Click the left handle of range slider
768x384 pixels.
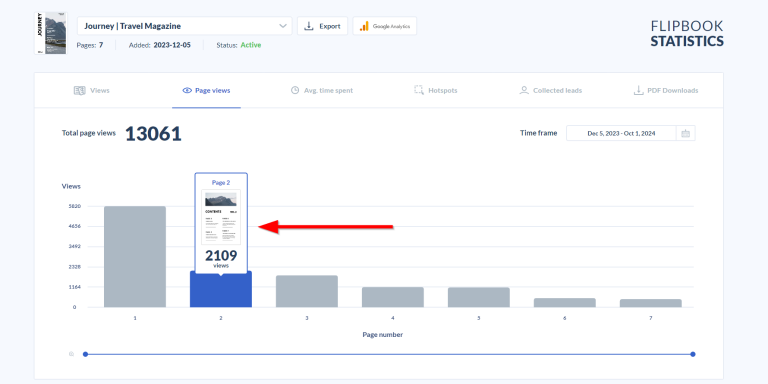85,354
